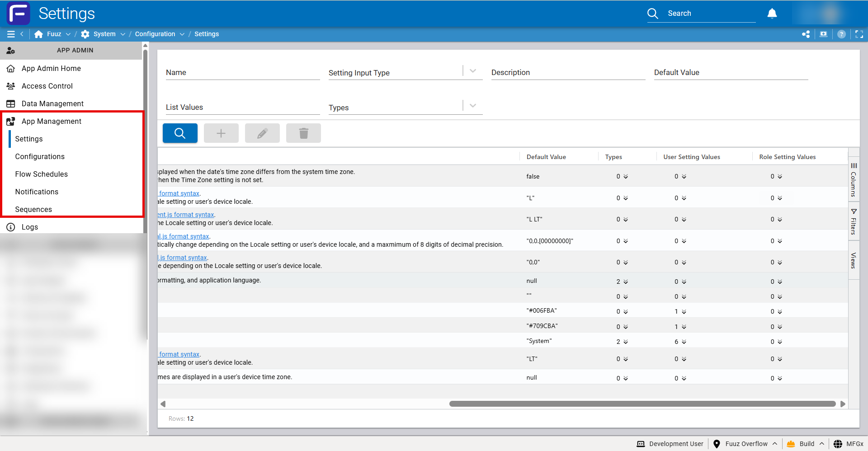Open the Columns side panel

[854, 179]
